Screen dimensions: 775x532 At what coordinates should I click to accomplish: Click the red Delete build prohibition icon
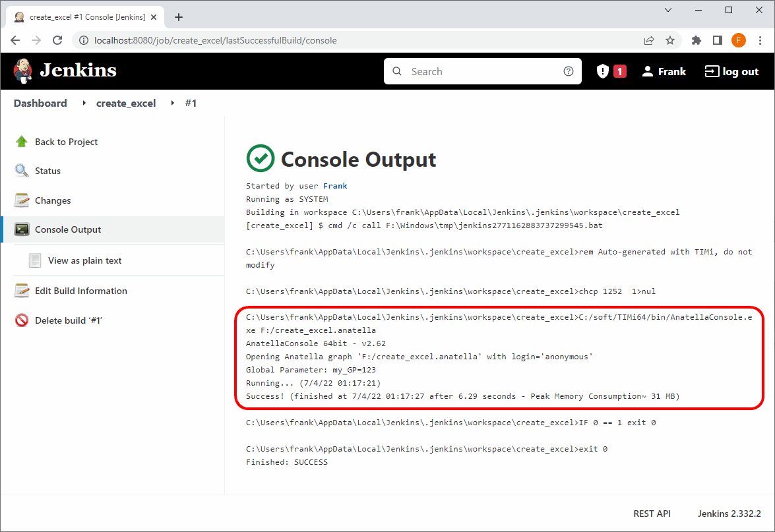(22, 320)
